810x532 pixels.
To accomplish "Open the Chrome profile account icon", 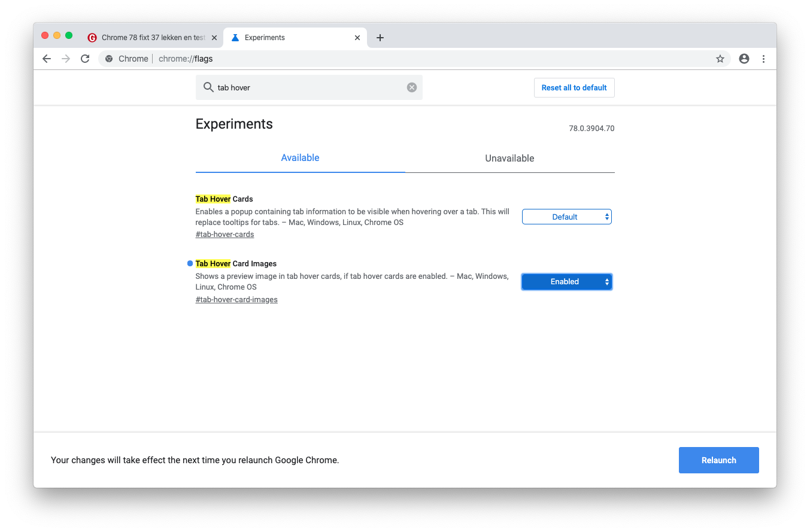I will pyautogui.click(x=744, y=59).
